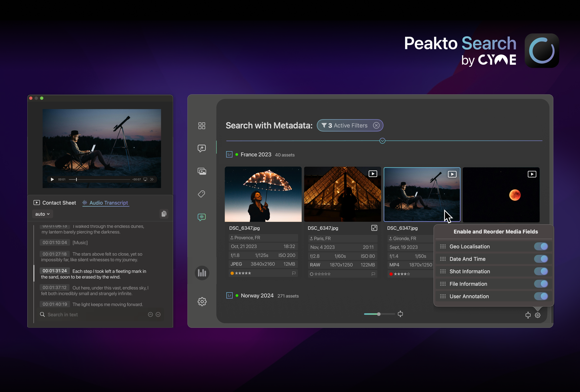
Task: Open the auto language dropdown
Action: click(42, 214)
